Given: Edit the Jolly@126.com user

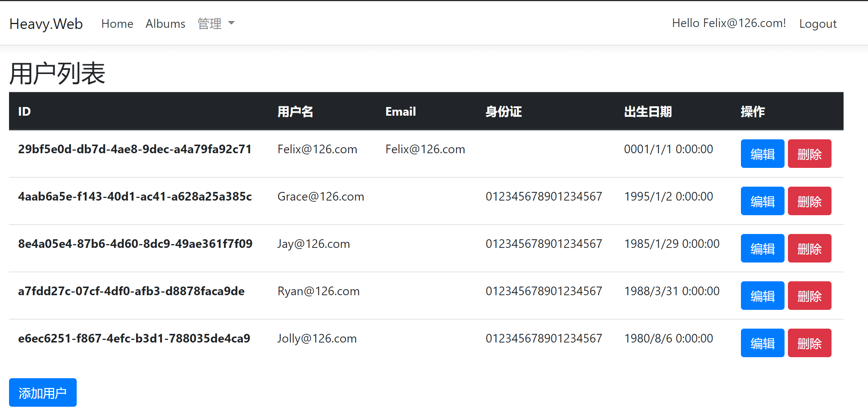Looking at the screenshot, I should (x=762, y=343).
